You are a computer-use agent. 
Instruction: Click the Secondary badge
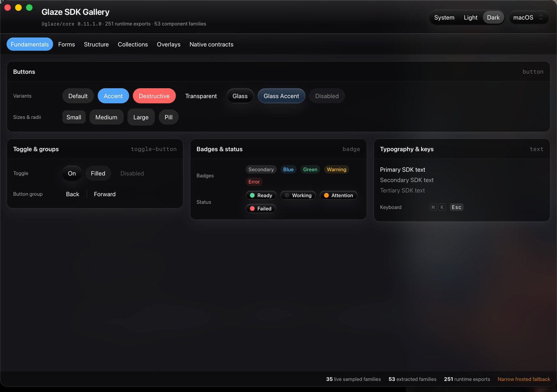(x=261, y=170)
